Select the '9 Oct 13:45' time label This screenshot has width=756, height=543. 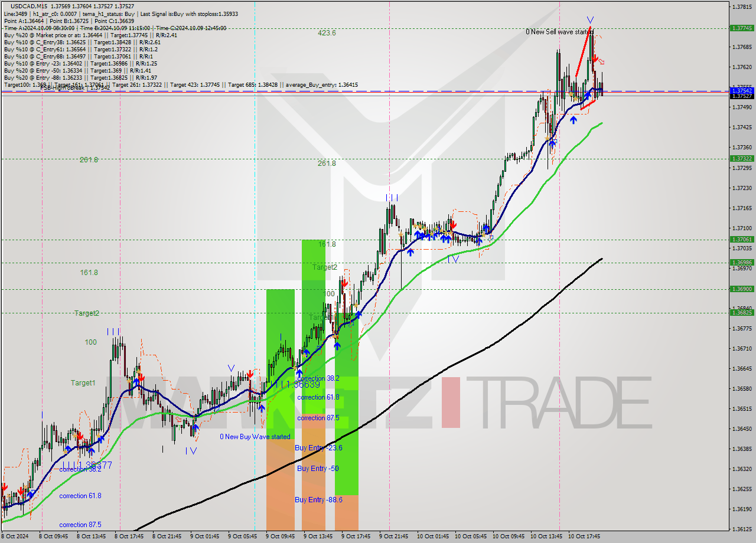pyautogui.click(x=318, y=537)
